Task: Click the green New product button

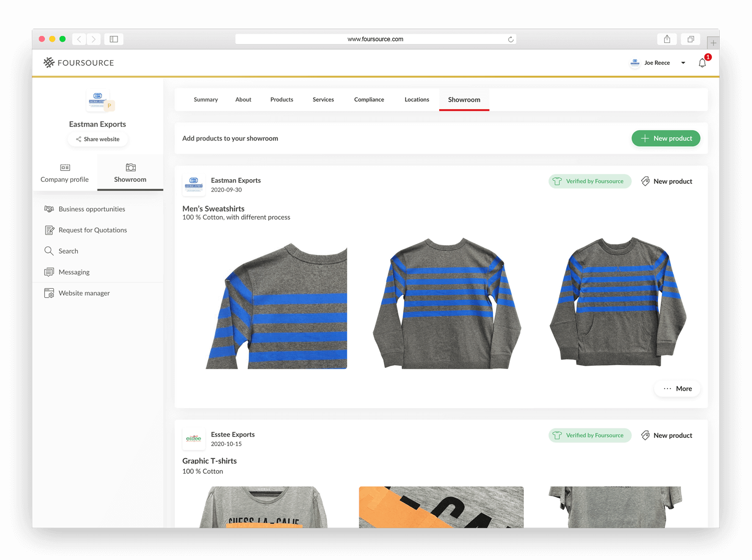Action: tap(666, 138)
